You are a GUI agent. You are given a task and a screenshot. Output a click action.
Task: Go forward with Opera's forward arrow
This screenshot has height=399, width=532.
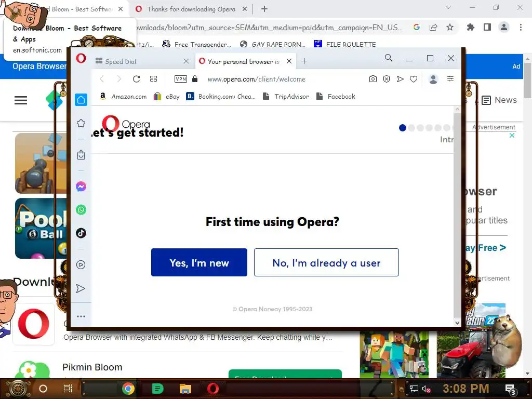click(x=119, y=79)
